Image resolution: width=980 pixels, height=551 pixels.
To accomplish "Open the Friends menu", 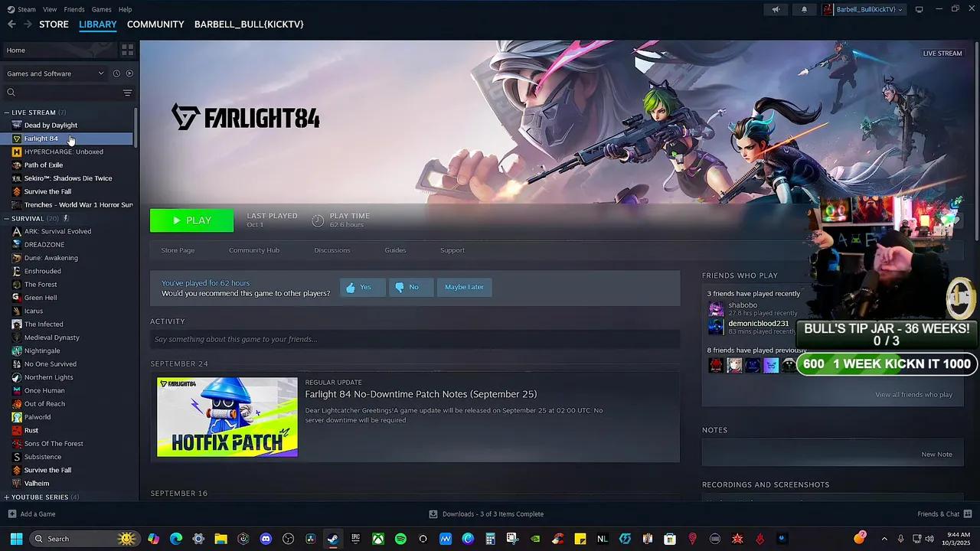I will coord(74,9).
